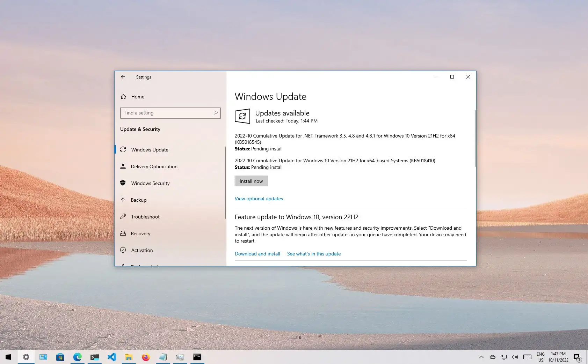The width and height of the screenshot is (588, 364).
Task: Click the Updates available refresh icon
Action: (x=242, y=116)
